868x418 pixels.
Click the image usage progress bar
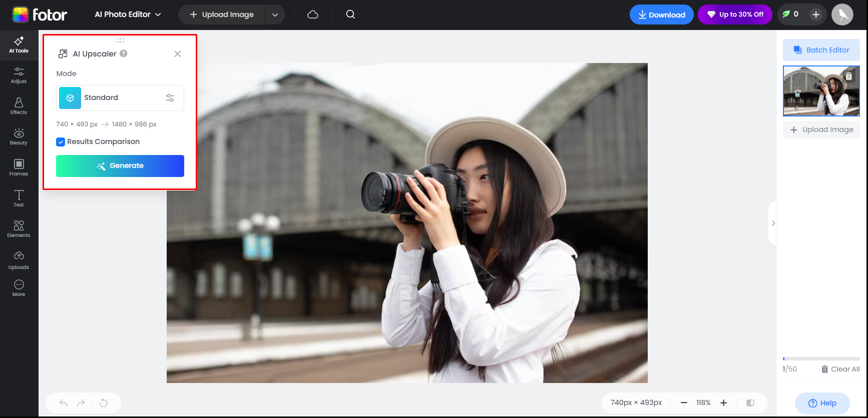[821, 359]
